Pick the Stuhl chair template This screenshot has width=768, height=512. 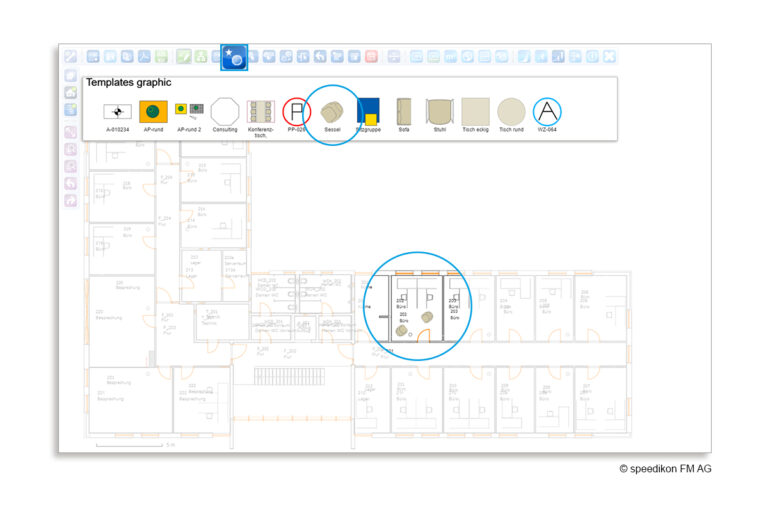click(x=439, y=111)
